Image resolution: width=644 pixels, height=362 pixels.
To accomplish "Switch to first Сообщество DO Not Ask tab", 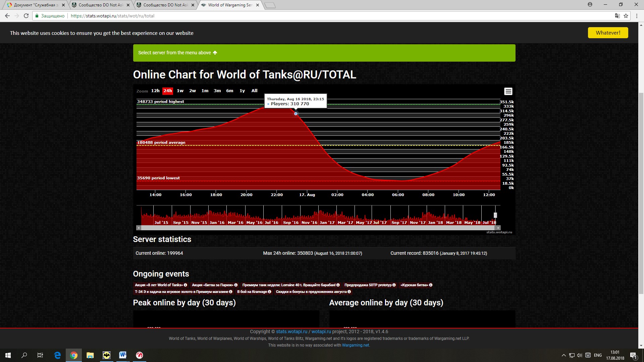I will [x=101, y=5].
